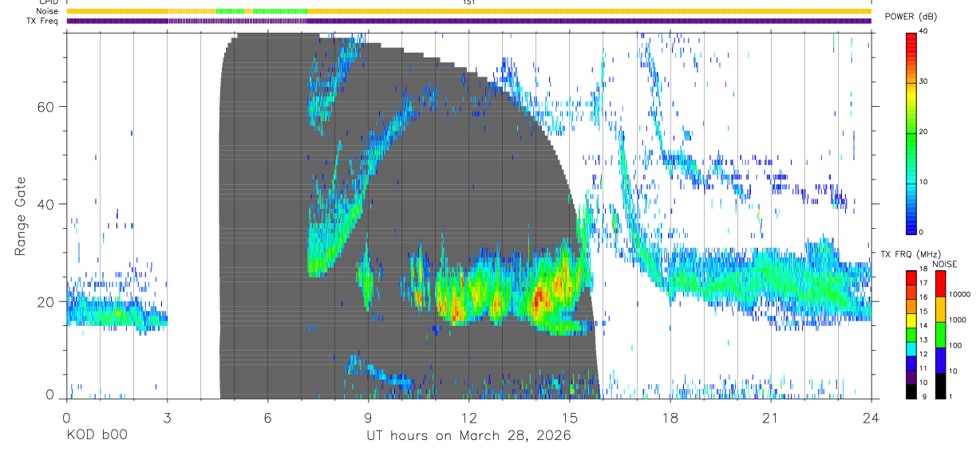Viewport: 980px width, 452px height.
Task: Click the 21 hour tick on the UT axis
Action: click(771, 418)
